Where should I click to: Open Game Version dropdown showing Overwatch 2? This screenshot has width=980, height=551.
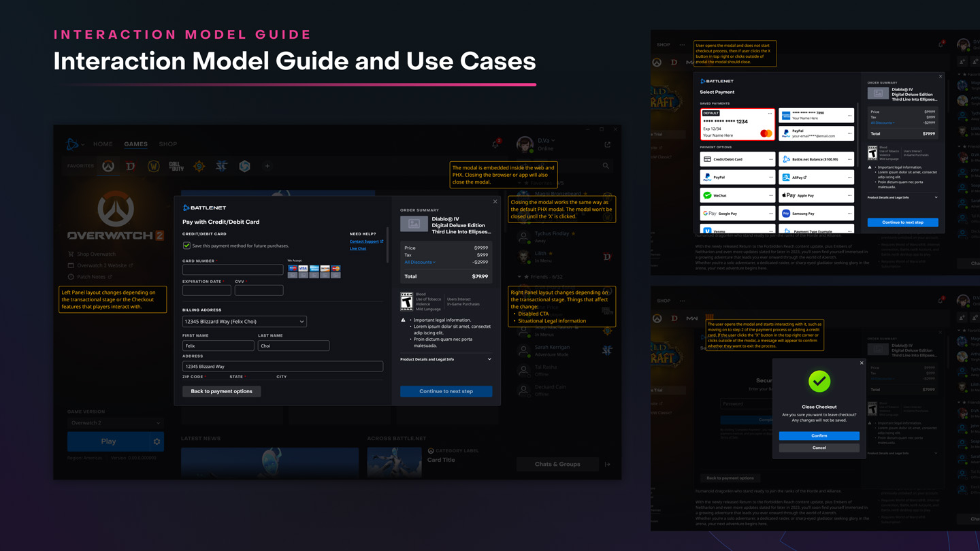click(x=114, y=422)
